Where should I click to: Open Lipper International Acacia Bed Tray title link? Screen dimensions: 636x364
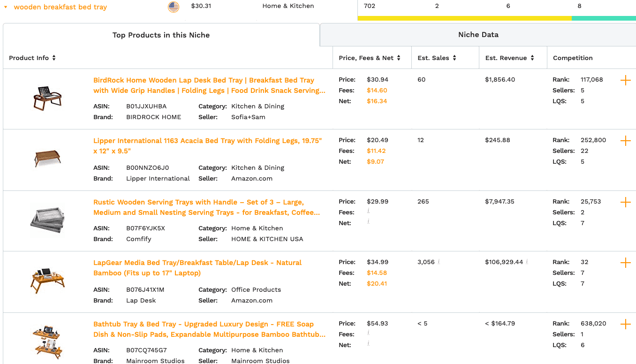click(208, 146)
